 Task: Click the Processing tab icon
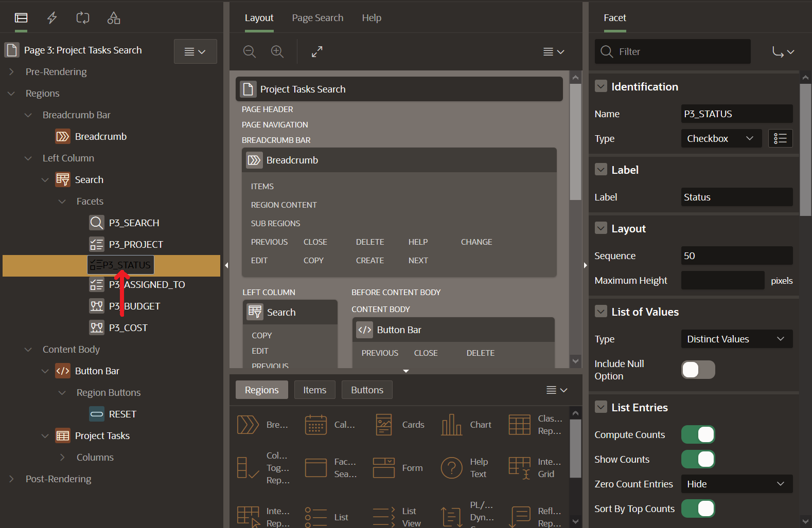pyautogui.click(x=83, y=18)
